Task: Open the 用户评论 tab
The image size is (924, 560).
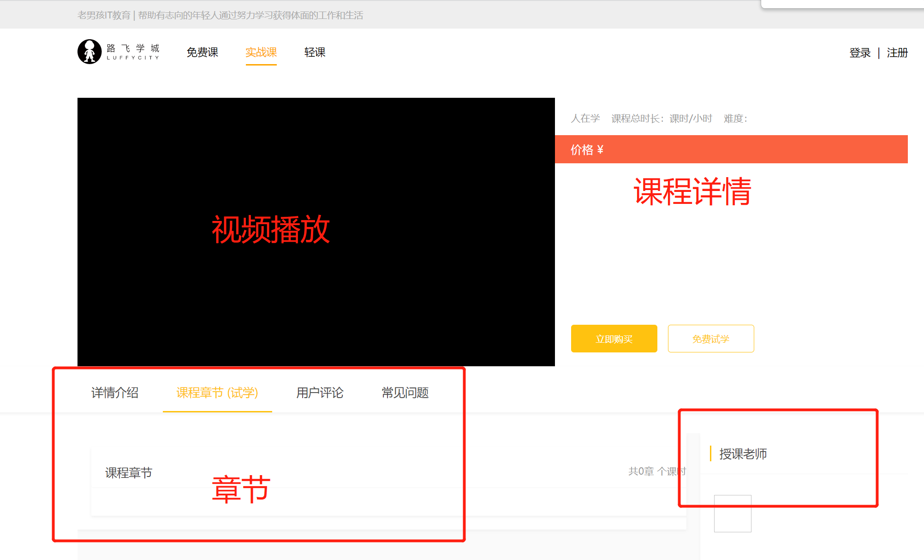Action: [x=320, y=393]
